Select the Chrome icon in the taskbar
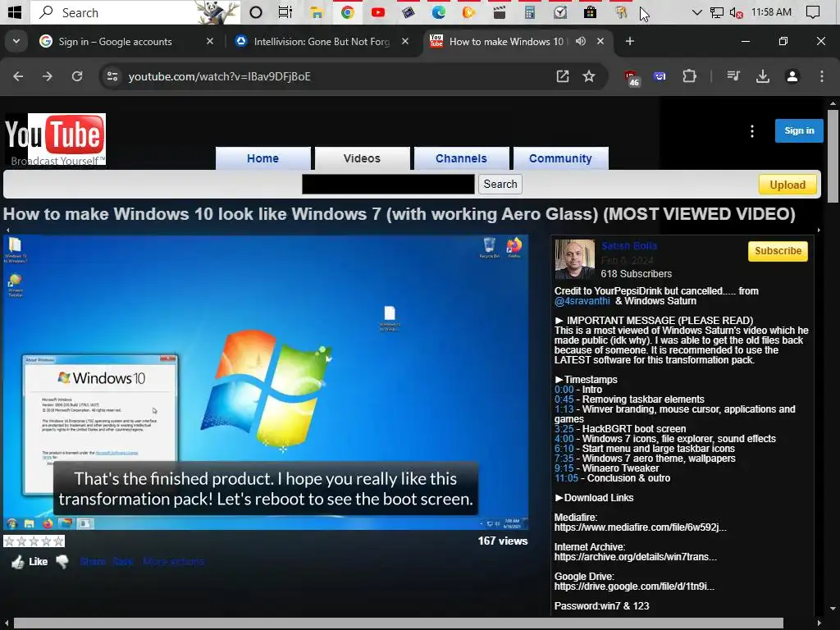Screen dimensions: 840x630 tap(347, 11)
